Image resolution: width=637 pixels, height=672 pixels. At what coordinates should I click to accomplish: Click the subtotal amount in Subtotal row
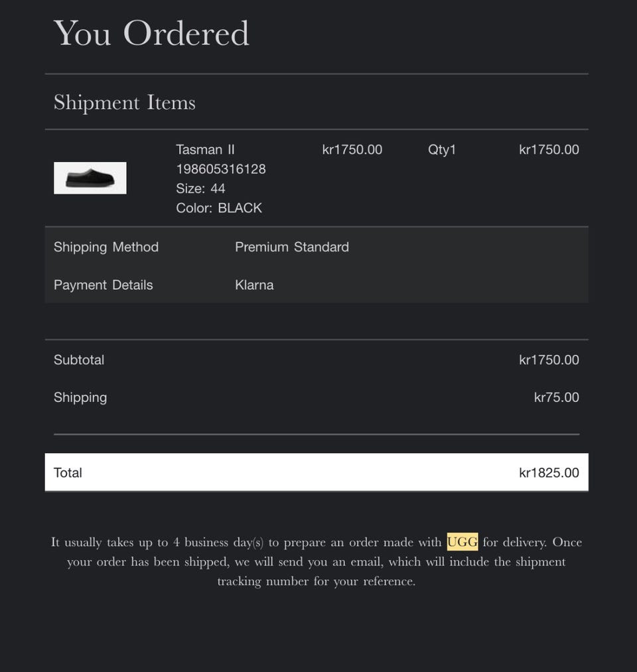pos(549,360)
